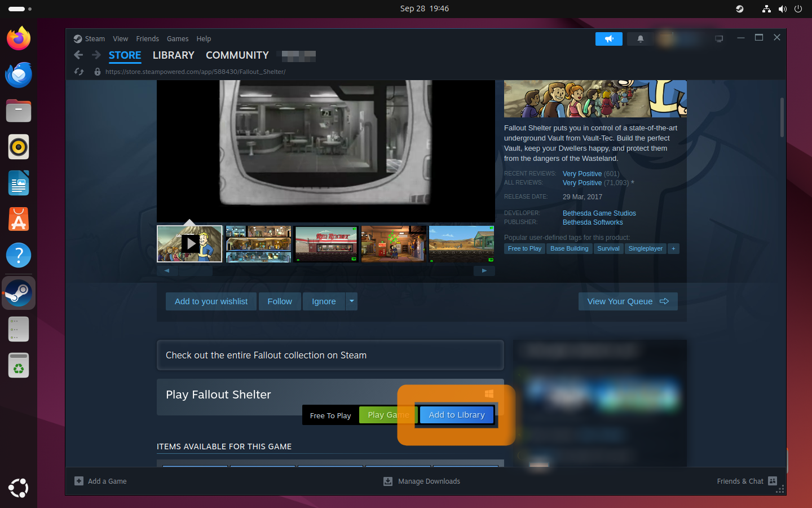Open the notifications bell

640,39
